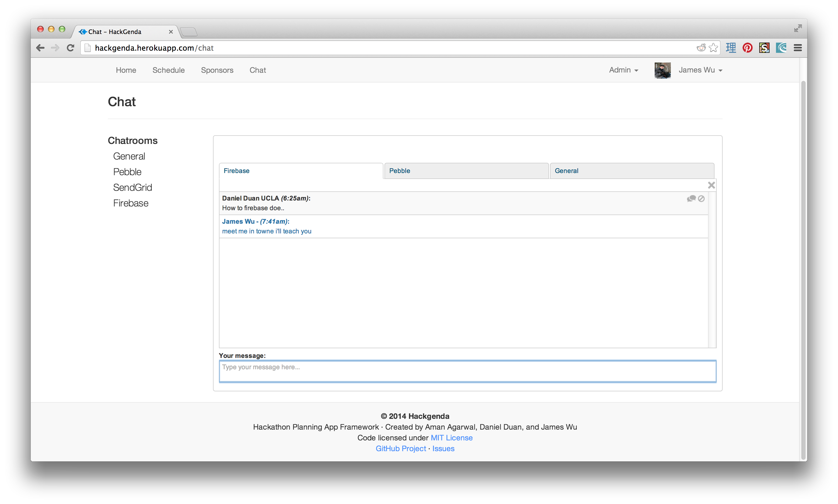Image resolution: width=838 pixels, height=504 pixels.
Task: Click the page icon in the address bar
Action: 88,48
